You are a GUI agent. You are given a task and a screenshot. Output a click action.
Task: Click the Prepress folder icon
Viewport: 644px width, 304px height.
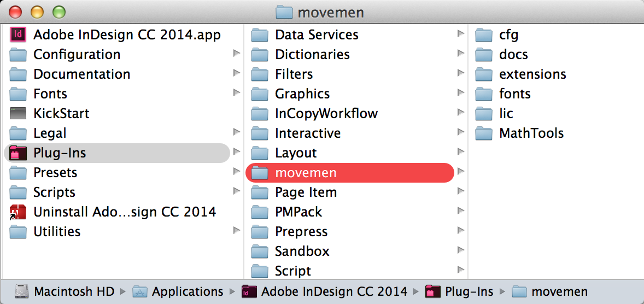point(260,232)
